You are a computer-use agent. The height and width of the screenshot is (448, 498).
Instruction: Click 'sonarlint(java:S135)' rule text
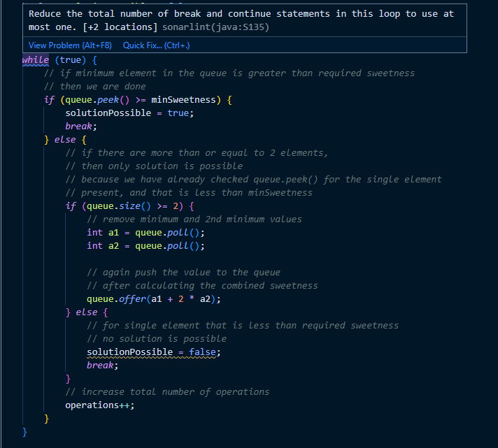215,27
